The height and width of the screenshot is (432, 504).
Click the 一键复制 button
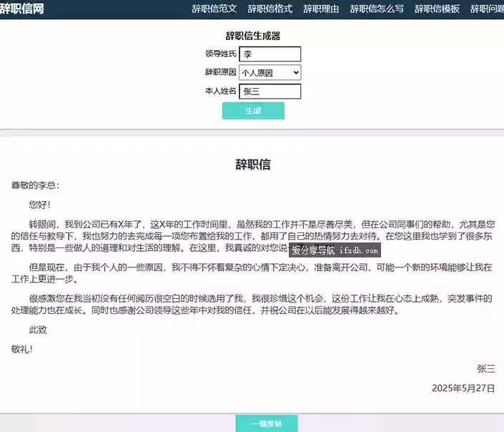click(267, 423)
